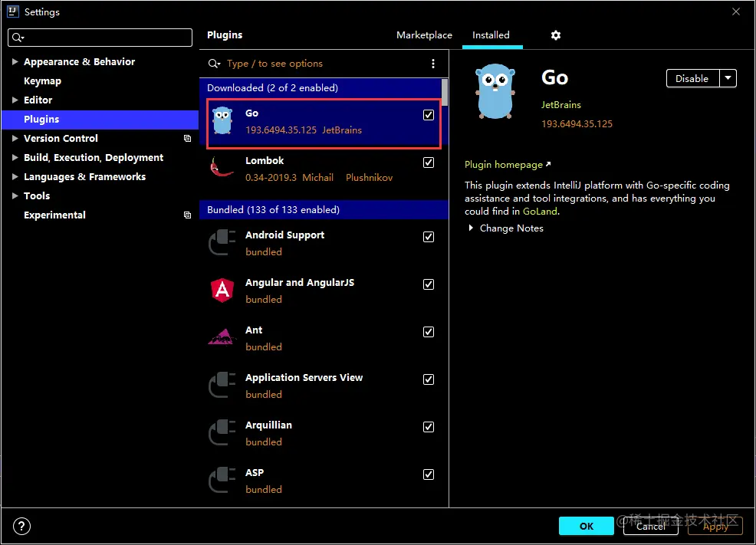This screenshot has width=756, height=545.
Task: Open help with the question mark button
Action: pyautogui.click(x=21, y=526)
